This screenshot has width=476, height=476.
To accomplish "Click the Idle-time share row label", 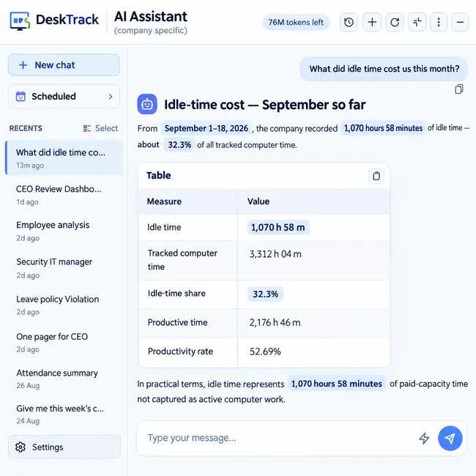I will point(176,293).
